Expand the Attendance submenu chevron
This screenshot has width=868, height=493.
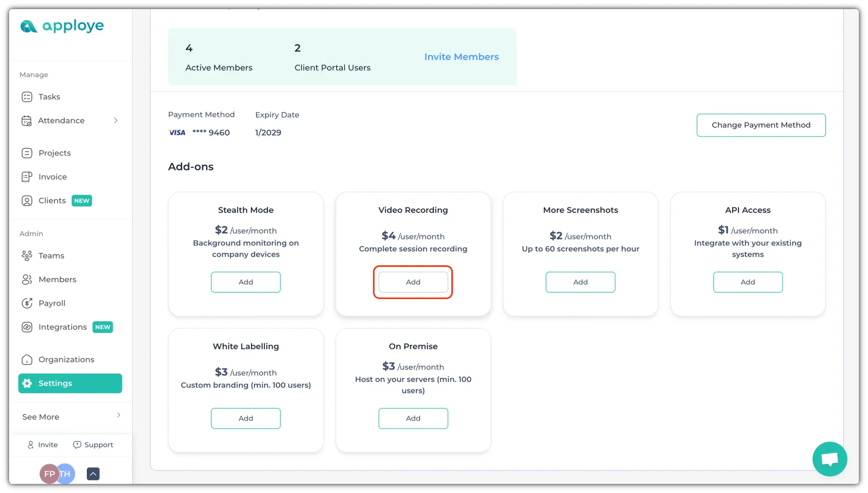pyautogui.click(x=116, y=121)
